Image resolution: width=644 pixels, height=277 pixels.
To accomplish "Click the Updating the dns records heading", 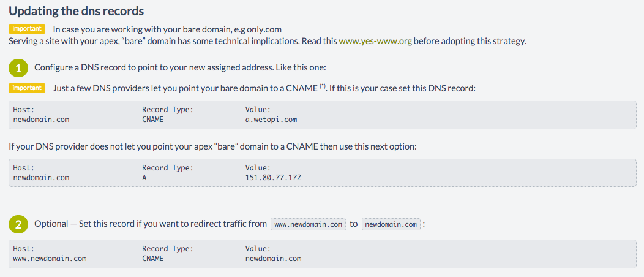I will (77, 11).
